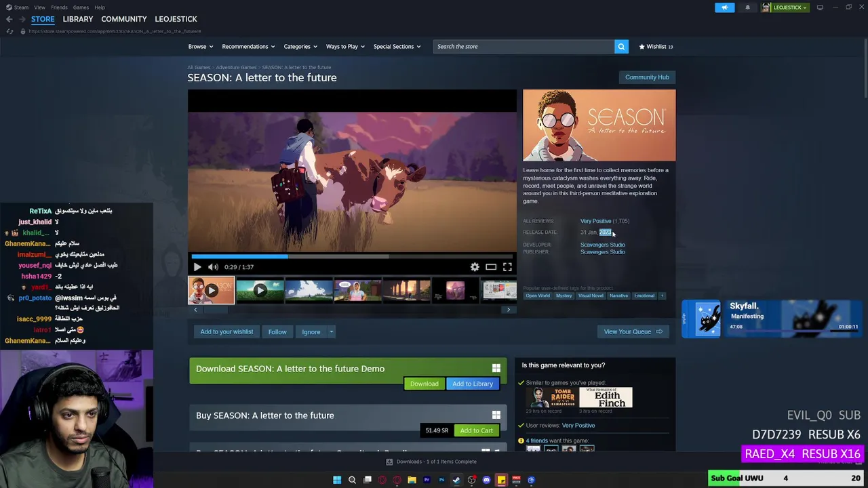Expand the Browse menu
The width and height of the screenshot is (868, 488).
pos(201,47)
